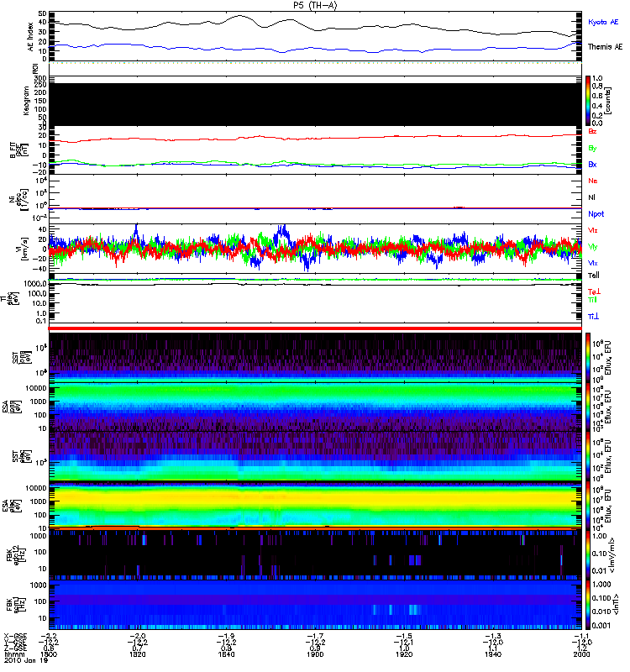Click the "AE Index" axis label

[30, 37]
